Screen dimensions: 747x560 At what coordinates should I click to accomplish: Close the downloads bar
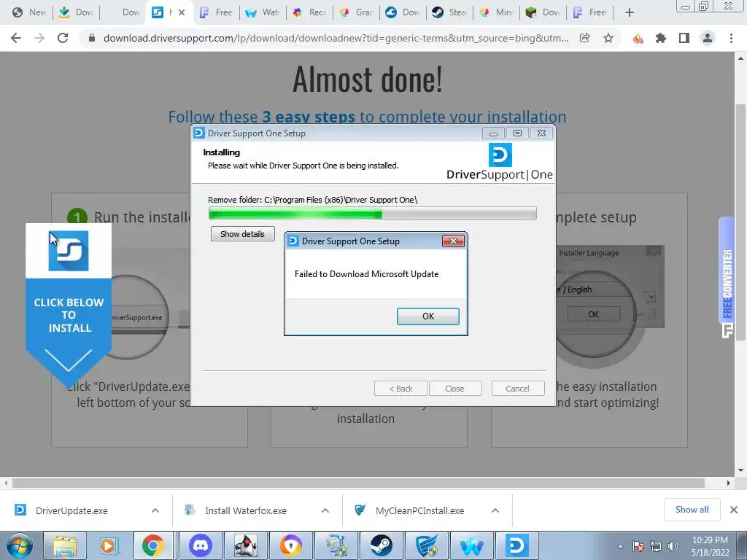(734, 510)
